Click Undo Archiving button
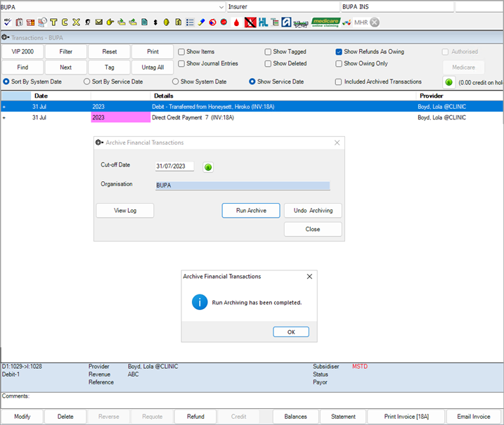Viewport: 504px width, 425px height. (x=313, y=211)
